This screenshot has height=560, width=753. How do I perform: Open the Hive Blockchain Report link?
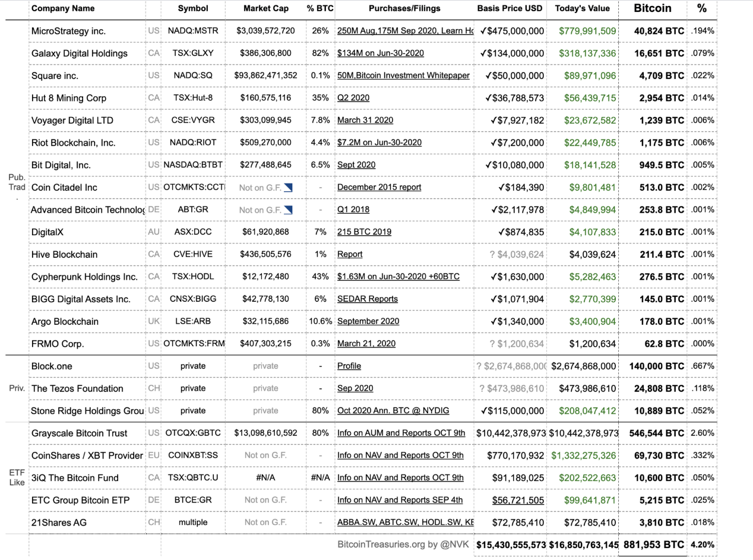350,254
